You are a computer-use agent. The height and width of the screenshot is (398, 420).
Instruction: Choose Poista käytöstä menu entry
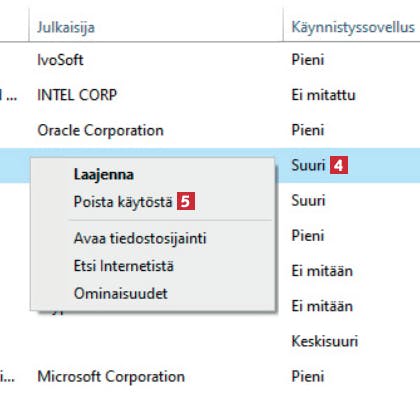click(x=123, y=202)
